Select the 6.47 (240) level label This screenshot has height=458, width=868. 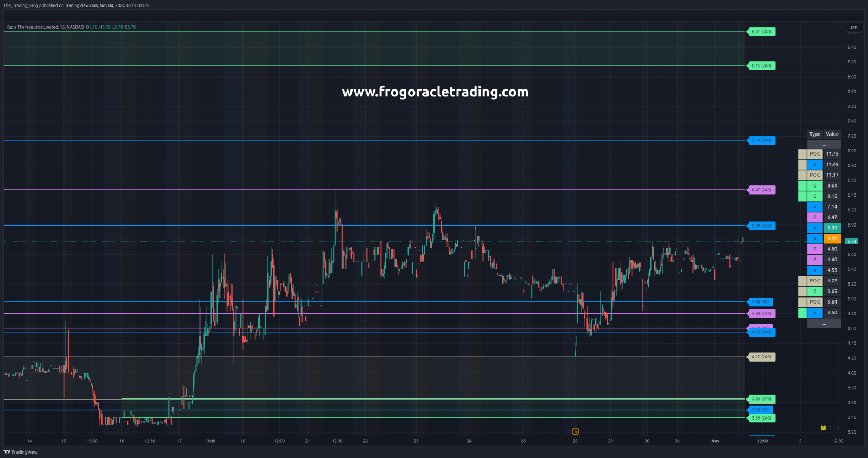(x=762, y=190)
